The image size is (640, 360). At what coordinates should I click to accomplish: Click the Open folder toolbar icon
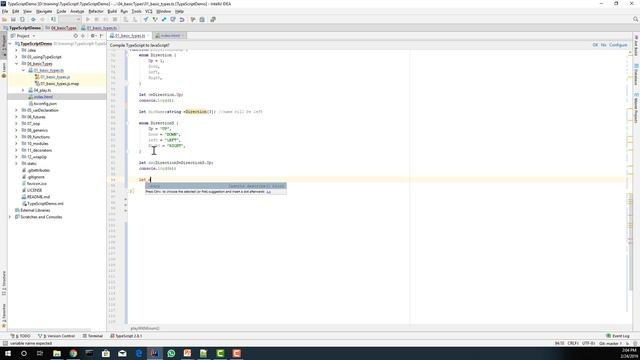pyautogui.click(x=4, y=20)
